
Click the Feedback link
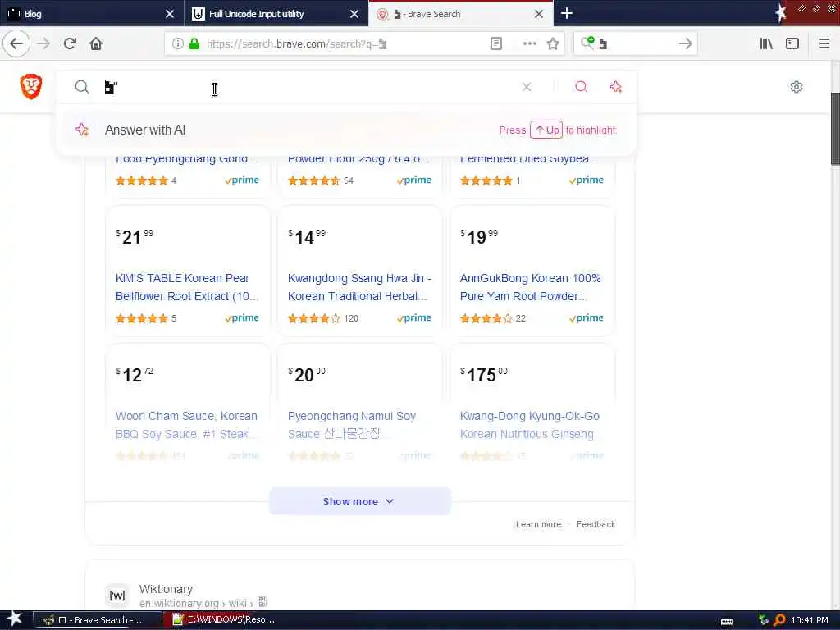coord(596,524)
